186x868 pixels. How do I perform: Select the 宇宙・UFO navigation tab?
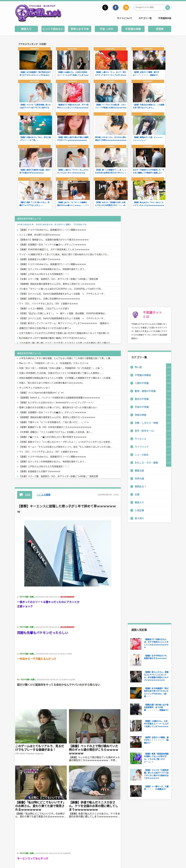click(106, 29)
